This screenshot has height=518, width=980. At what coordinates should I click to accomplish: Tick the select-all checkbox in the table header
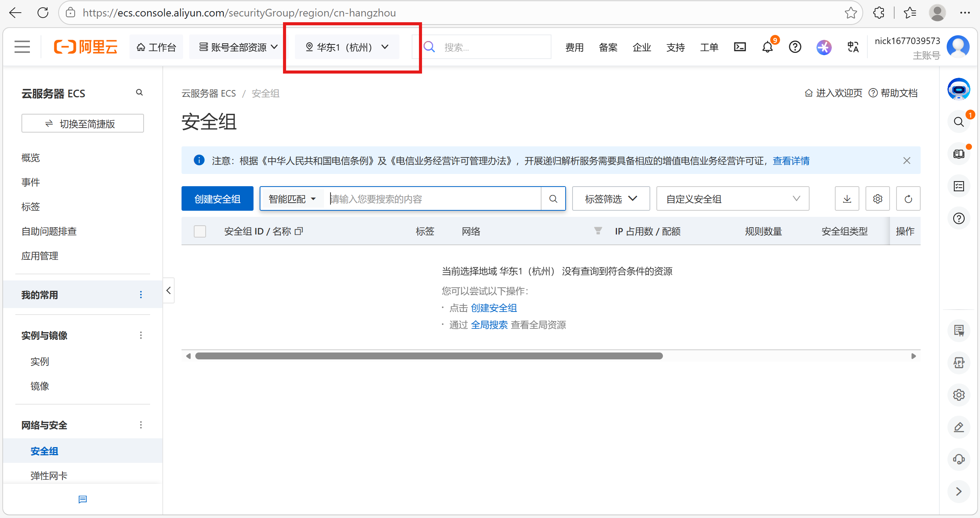click(200, 231)
